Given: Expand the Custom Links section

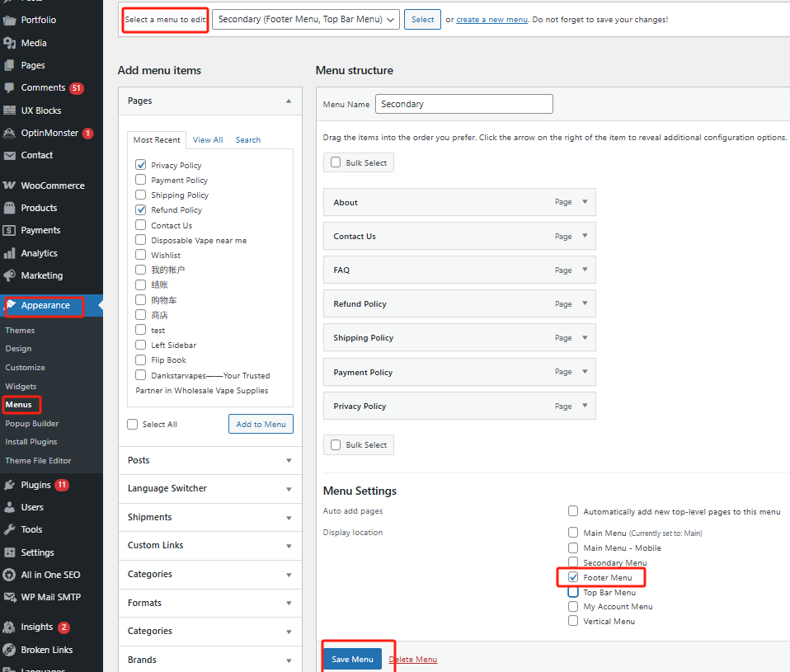Looking at the screenshot, I should pos(209,545).
